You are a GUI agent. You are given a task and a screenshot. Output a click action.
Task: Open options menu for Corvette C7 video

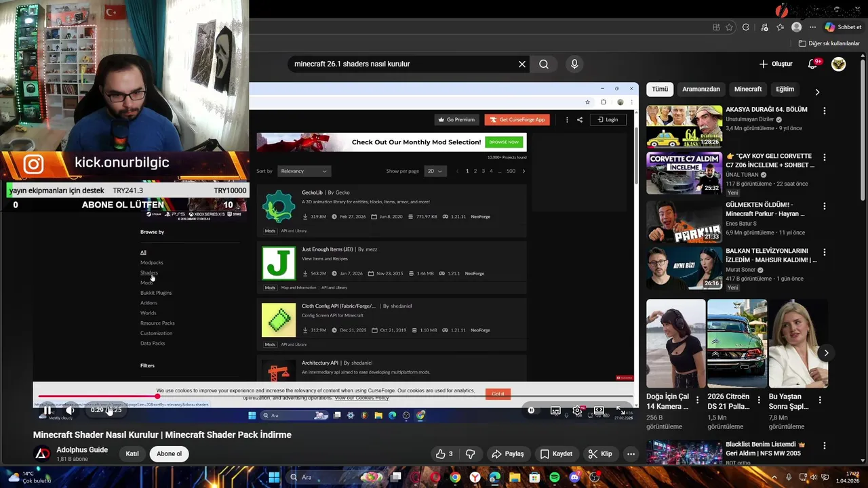pos(825,157)
